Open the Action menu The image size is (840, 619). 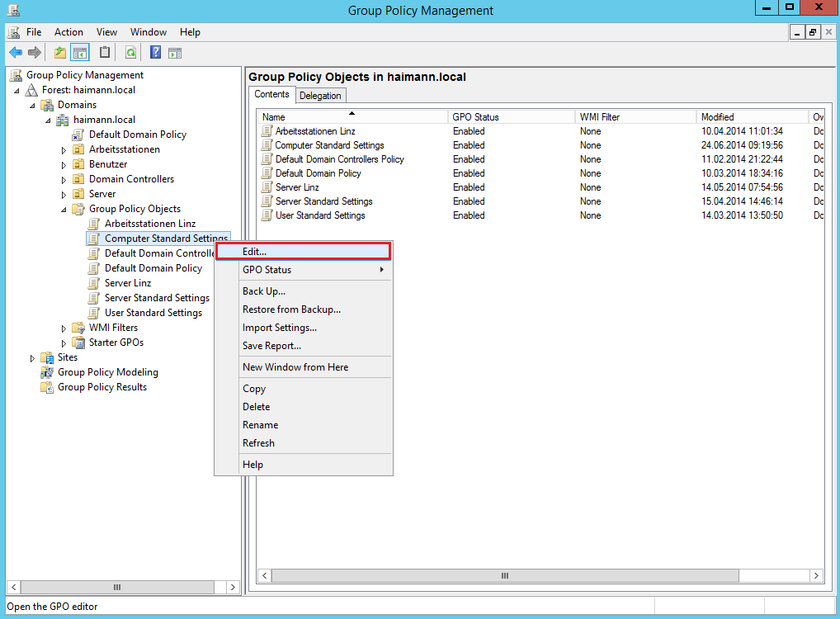point(68,31)
